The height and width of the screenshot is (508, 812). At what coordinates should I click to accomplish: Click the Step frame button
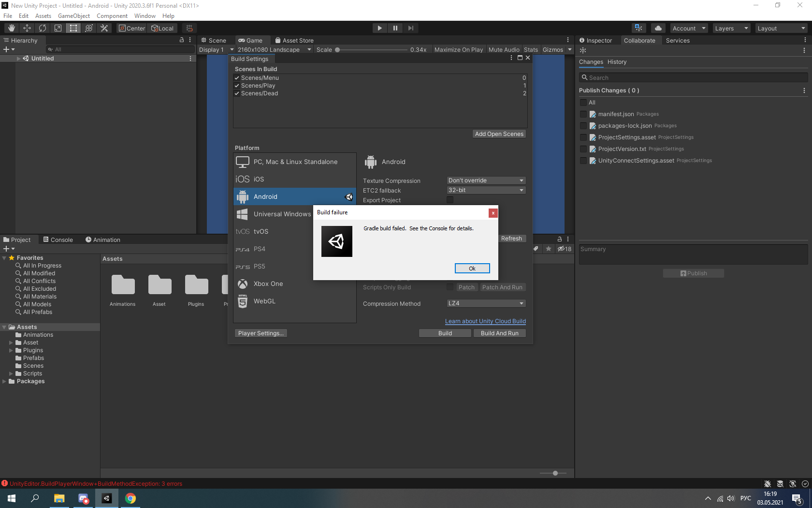pos(411,28)
